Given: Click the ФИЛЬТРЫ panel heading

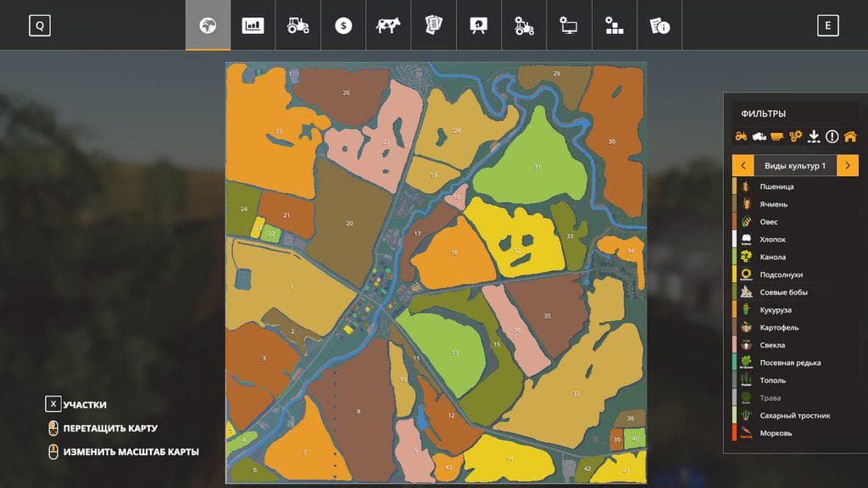Looking at the screenshot, I should click(x=764, y=114).
